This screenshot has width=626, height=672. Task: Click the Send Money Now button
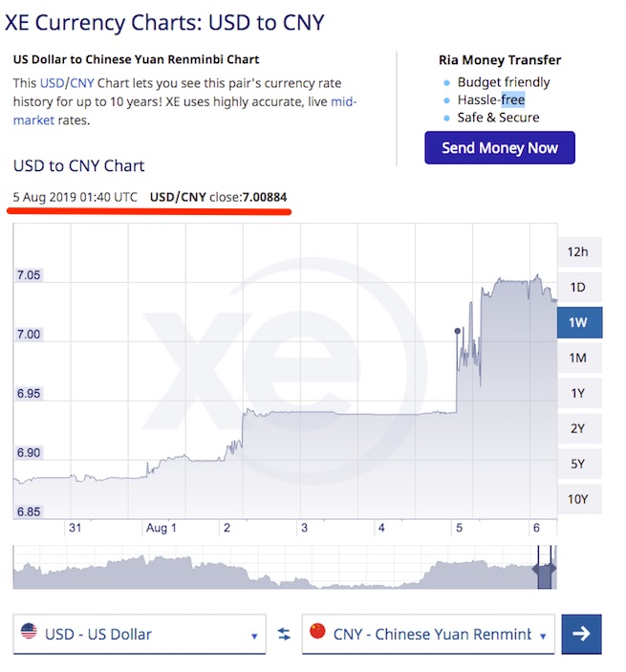click(500, 148)
